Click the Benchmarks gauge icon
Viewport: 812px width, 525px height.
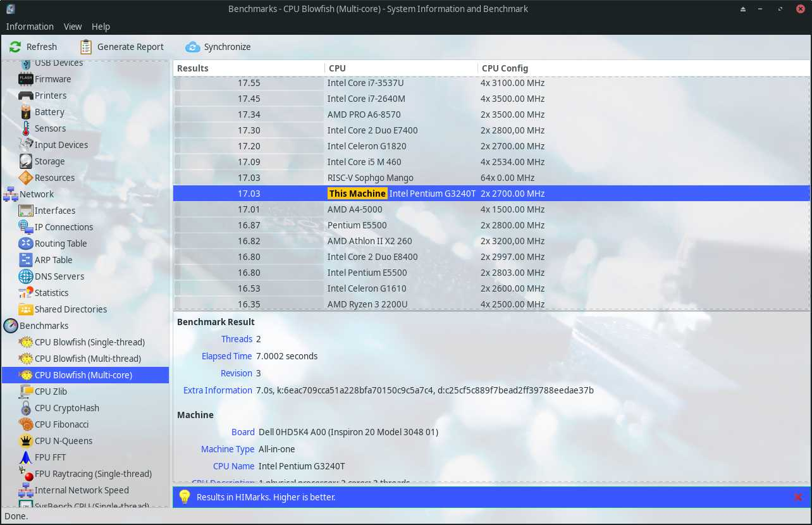pos(11,326)
